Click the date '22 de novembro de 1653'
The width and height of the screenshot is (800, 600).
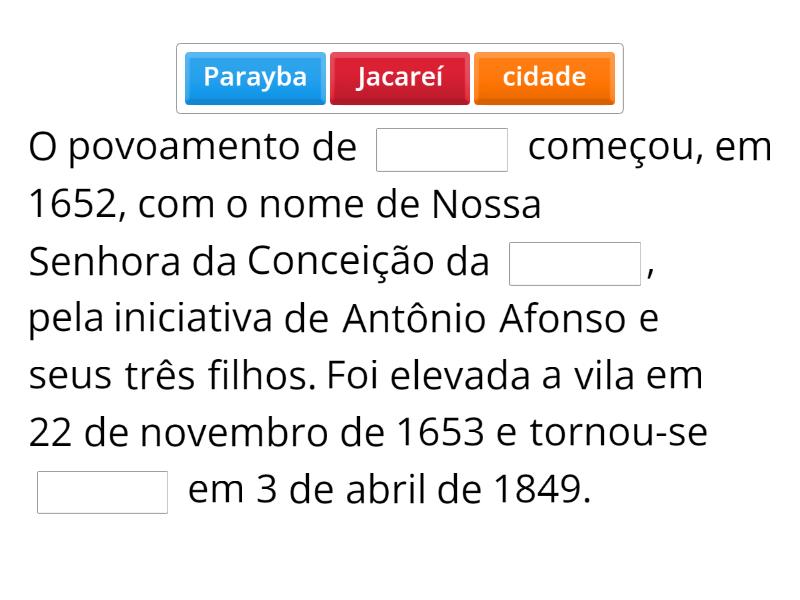tap(258, 433)
